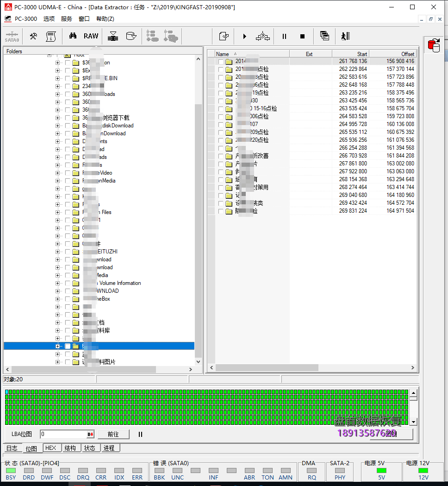Expand the nMedia folder node
Screen dimensions: 448x486
57,181
